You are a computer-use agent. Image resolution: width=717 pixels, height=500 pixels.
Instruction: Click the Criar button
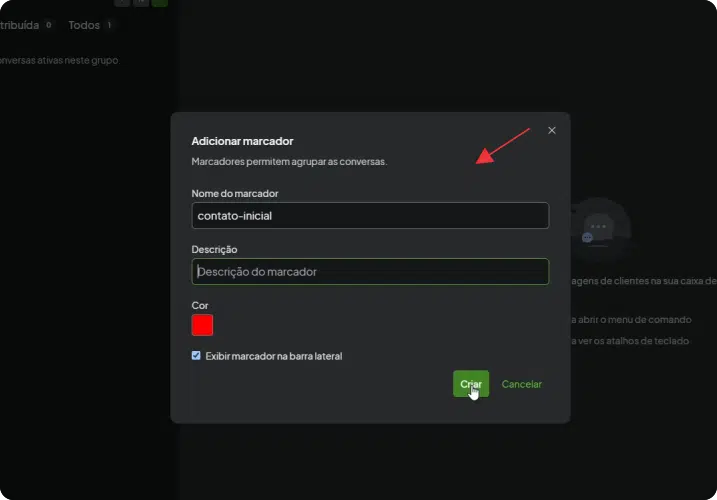pyautogui.click(x=471, y=384)
